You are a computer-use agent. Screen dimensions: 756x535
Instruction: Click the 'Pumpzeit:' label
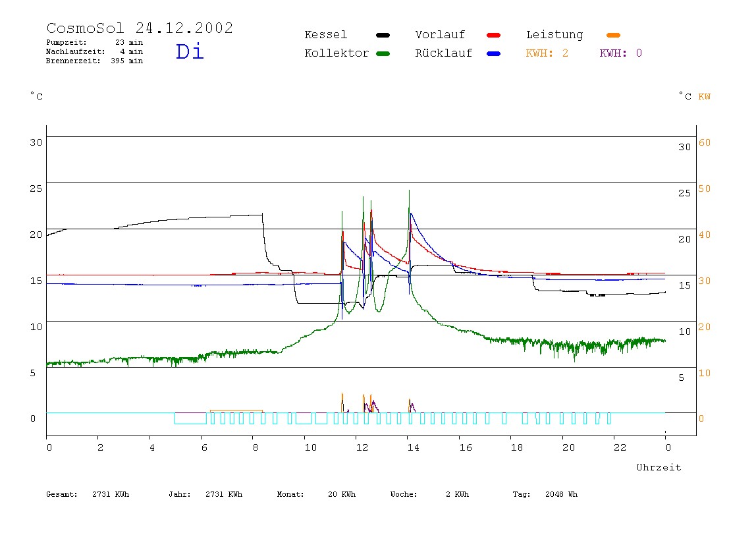[67, 42]
